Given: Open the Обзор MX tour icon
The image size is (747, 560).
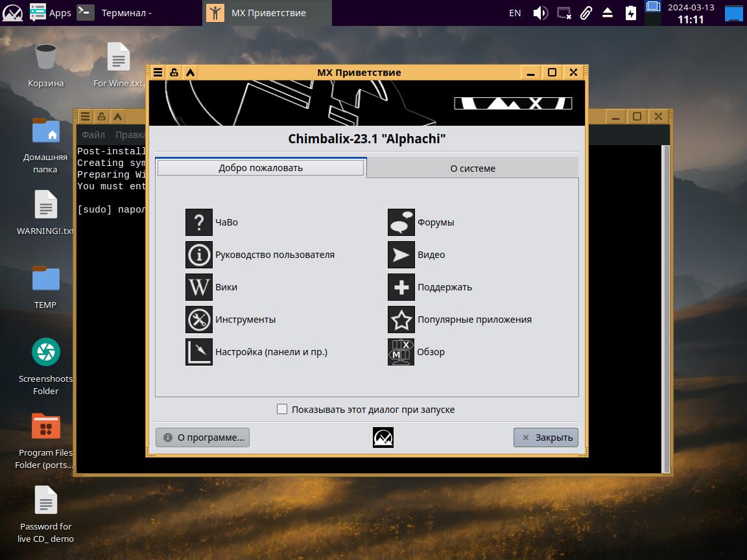Looking at the screenshot, I should (x=401, y=352).
